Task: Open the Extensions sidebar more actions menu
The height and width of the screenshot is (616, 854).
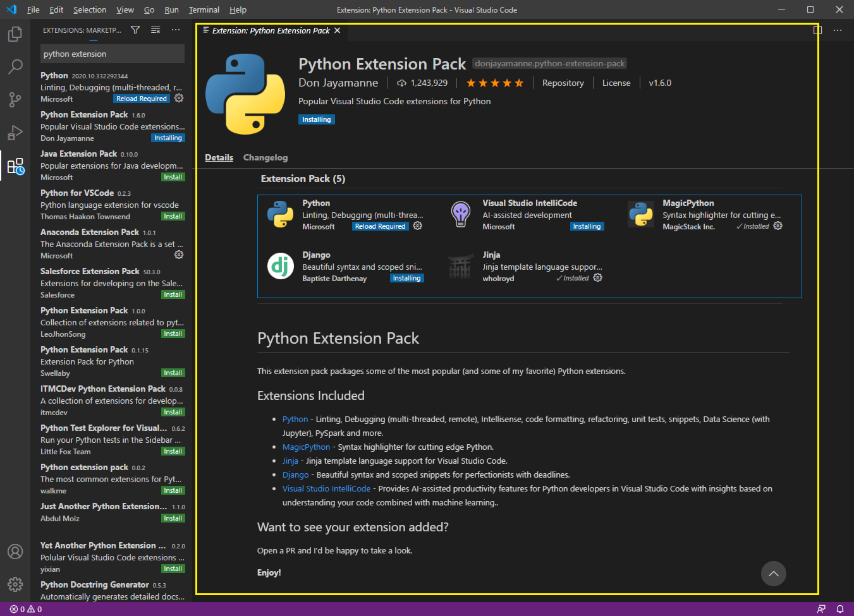Action: click(176, 30)
